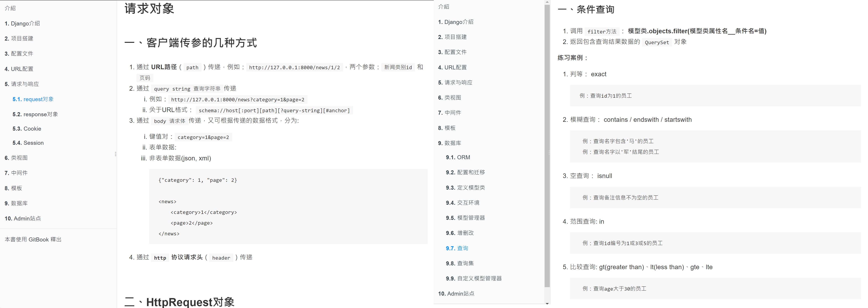Click 介绍 at top of right sidebar
Screen dimensions: 868x308
coord(443,6)
